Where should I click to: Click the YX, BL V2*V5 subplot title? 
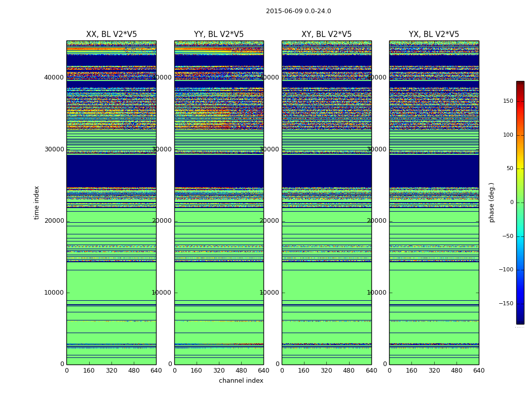[434, 34]
